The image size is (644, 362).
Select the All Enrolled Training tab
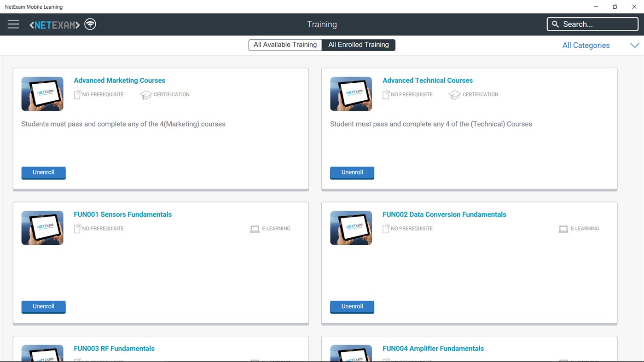pos(359,45)
